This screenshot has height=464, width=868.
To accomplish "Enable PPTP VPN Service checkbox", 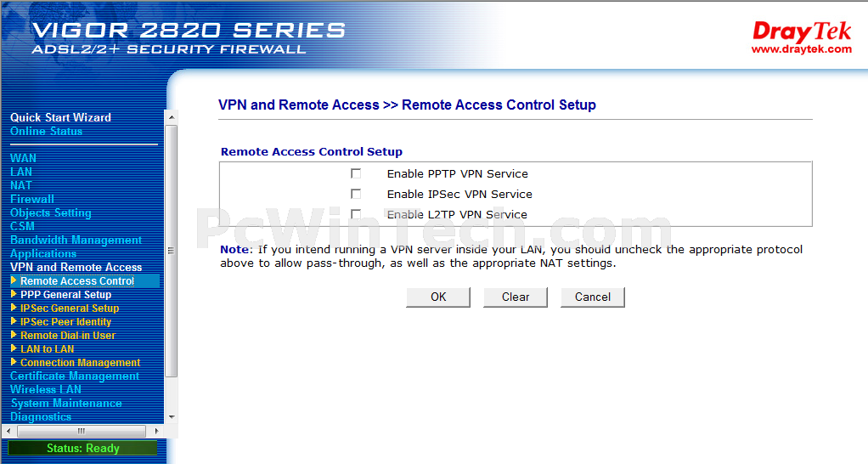I will coord(356,174).
